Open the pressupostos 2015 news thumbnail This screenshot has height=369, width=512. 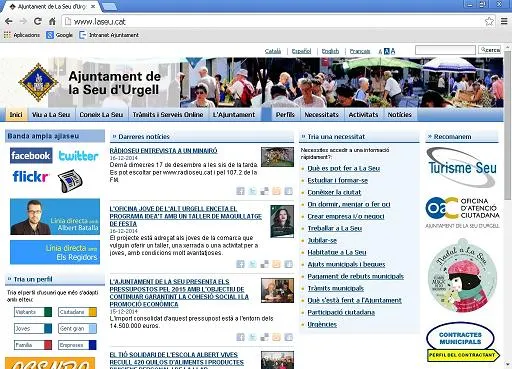pos(277,290)
